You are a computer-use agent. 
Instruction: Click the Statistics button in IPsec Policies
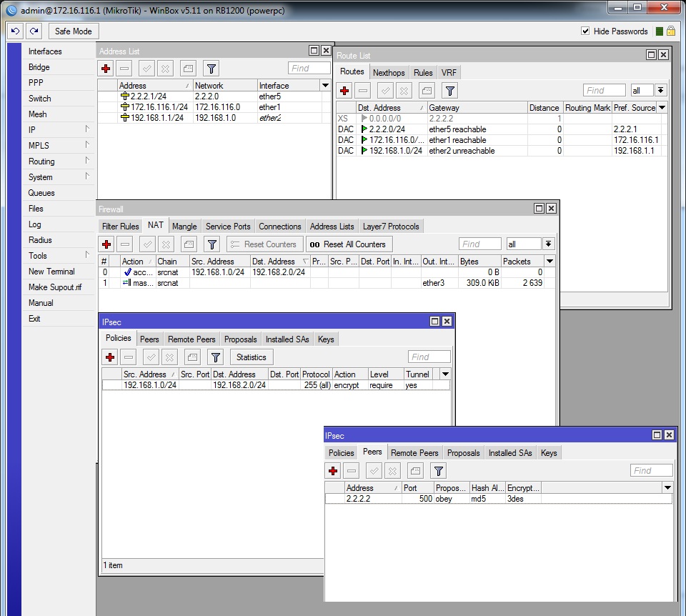click(x=251, y=357)
